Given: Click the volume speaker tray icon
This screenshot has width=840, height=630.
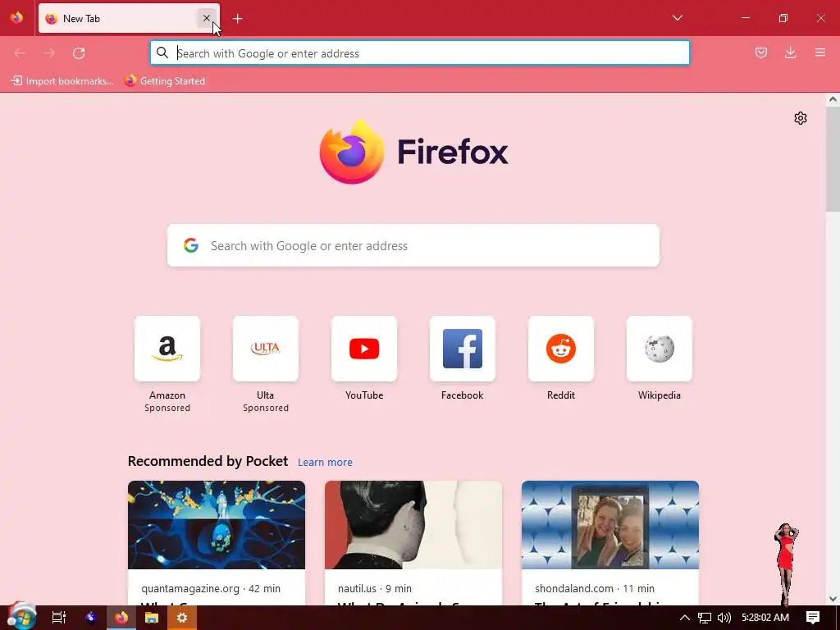Looking at the screenshot, I should coord(724,618).
